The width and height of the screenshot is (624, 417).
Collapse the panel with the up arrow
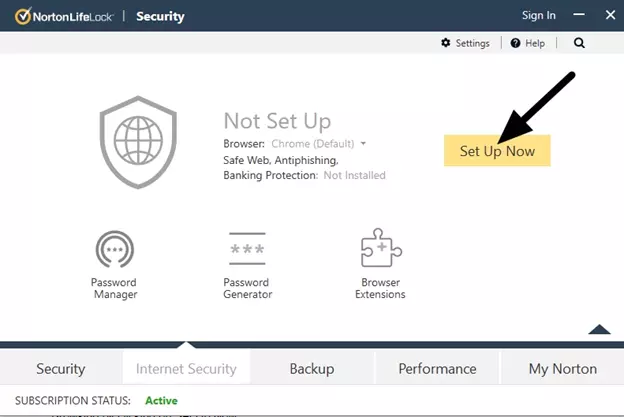coord(598,329)
